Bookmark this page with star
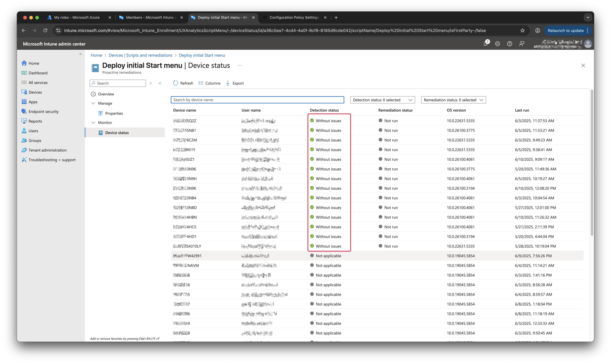The image size is (611, 364). point(522,30)
